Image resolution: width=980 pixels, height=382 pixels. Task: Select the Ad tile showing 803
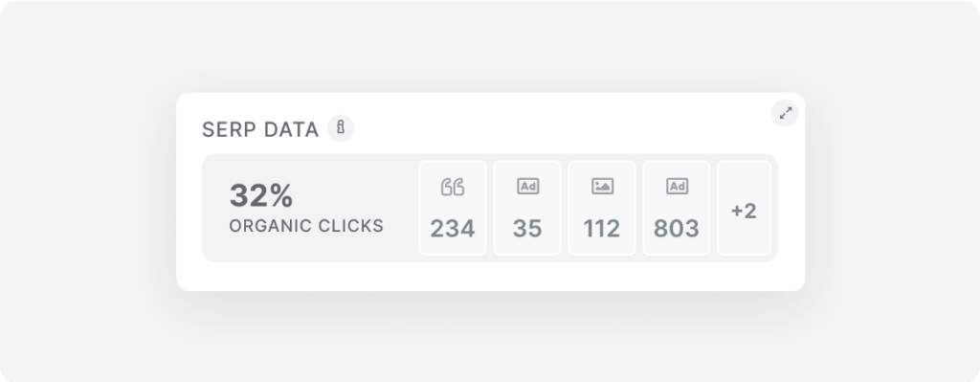tap(677, 208)
